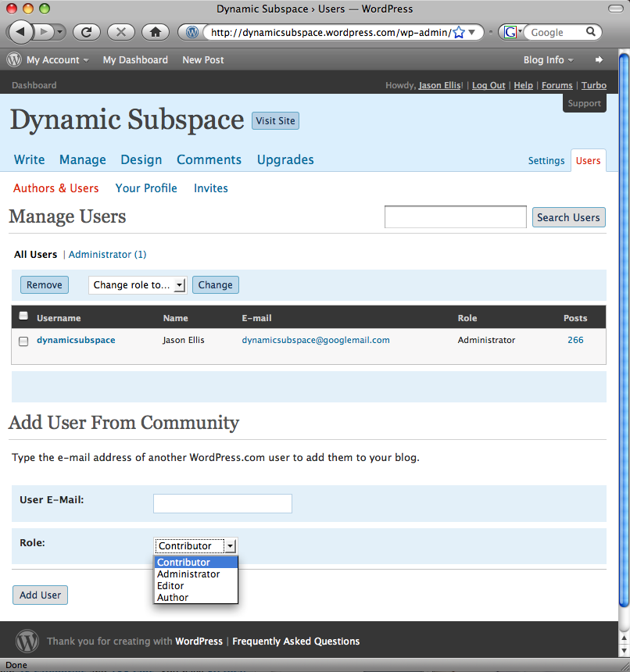The height and width of the screenshot is (672, 630).
Task: Click the Stop loading icon
Action: (x=120, y=32)
